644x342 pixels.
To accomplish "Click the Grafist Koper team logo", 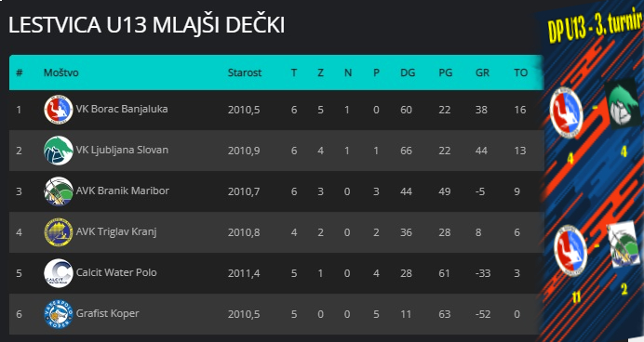I will coord(59,314).
